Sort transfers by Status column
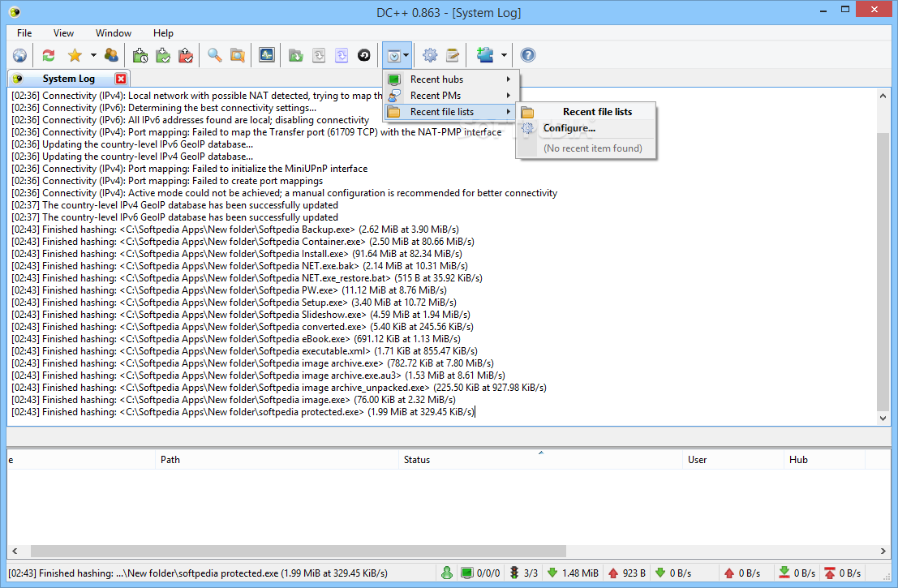The height and width of the screenshot is (588, 898). (540, 460)
